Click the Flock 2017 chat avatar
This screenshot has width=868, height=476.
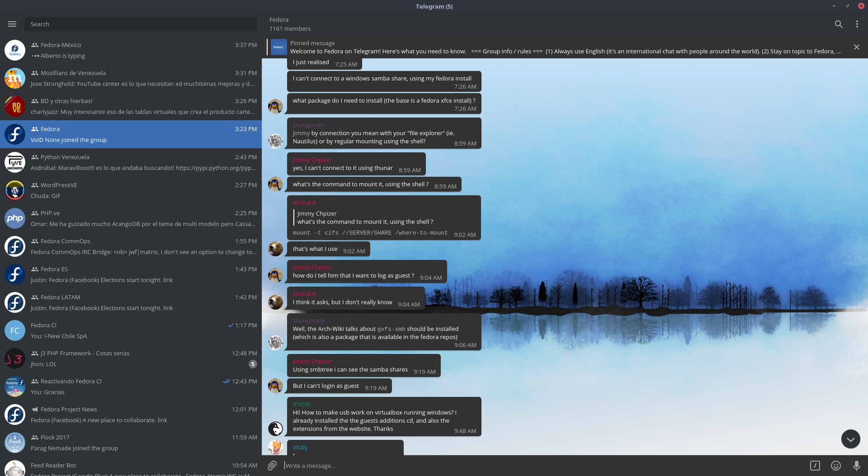15,443
